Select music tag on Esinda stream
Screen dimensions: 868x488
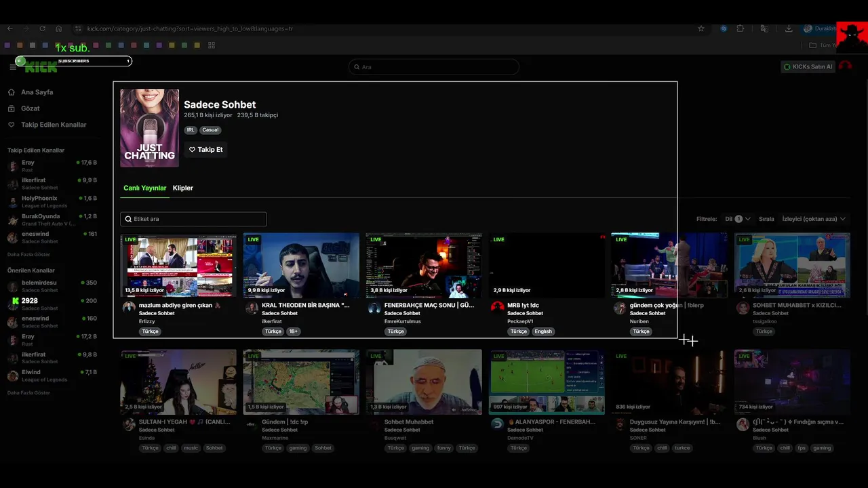tap(191, 448)
